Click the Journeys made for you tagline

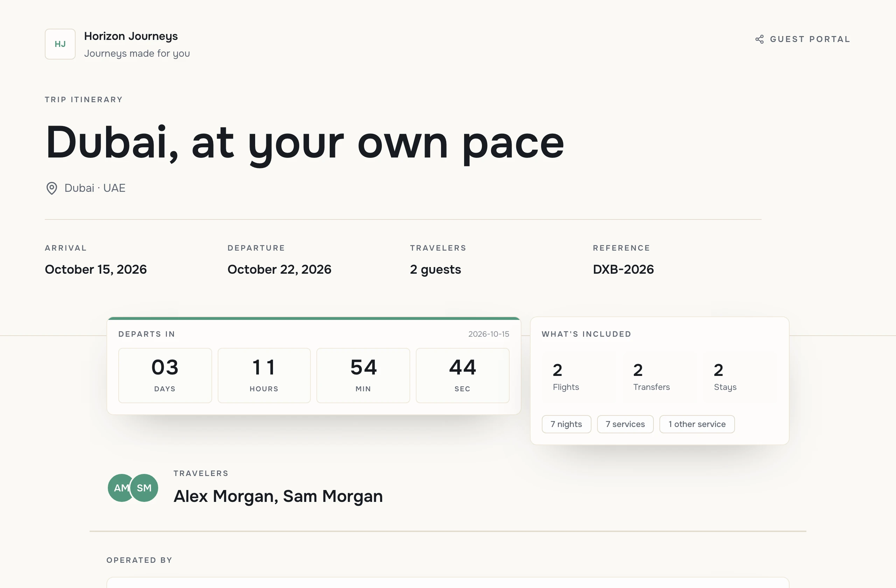137,54
